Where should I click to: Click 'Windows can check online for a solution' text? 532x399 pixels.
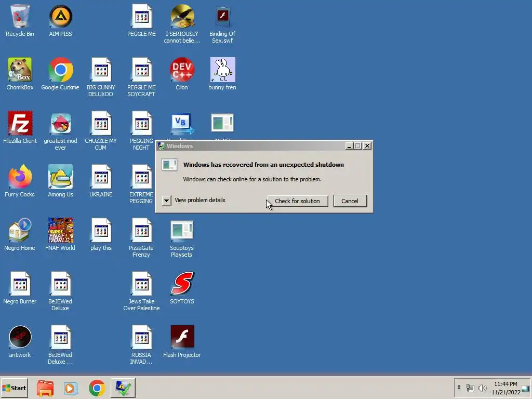(252, 179)
